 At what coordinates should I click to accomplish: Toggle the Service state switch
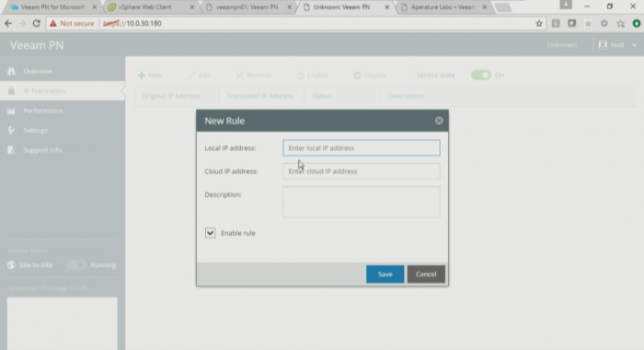pyautogui.click(x=481, y=76)
